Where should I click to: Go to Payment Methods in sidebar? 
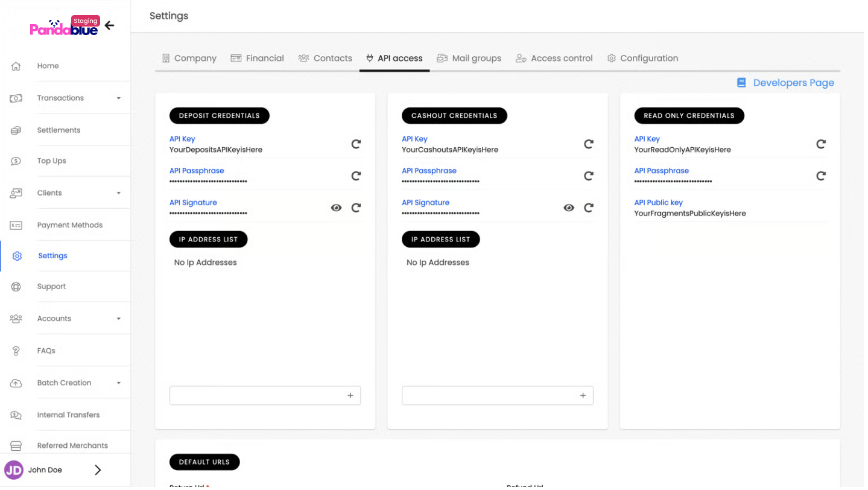tap(69, 225)
